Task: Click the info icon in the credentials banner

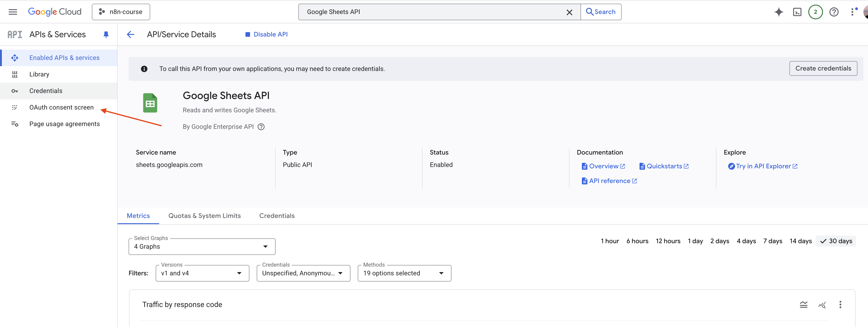Action: pyautogui.click(x=144, y=69)
